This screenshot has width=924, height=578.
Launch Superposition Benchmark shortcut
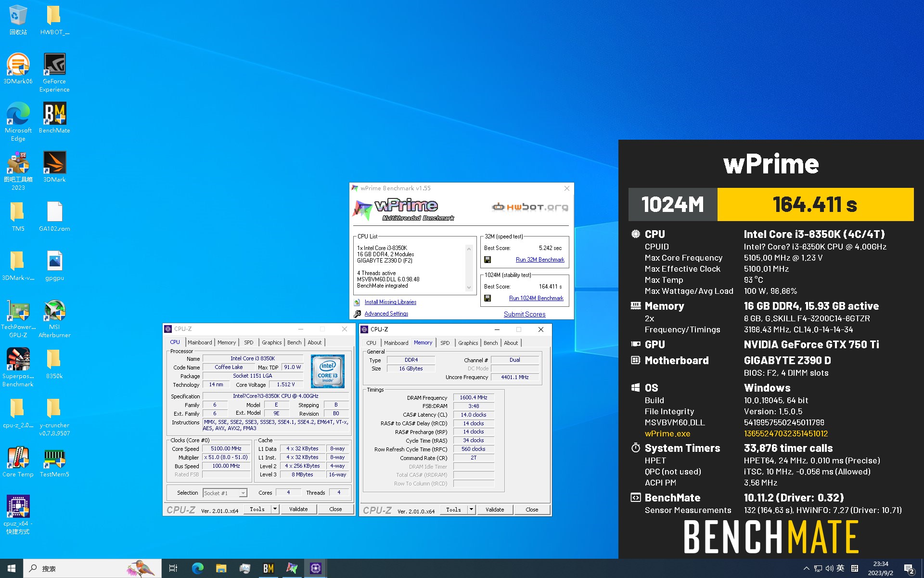[x=18, y=368]
